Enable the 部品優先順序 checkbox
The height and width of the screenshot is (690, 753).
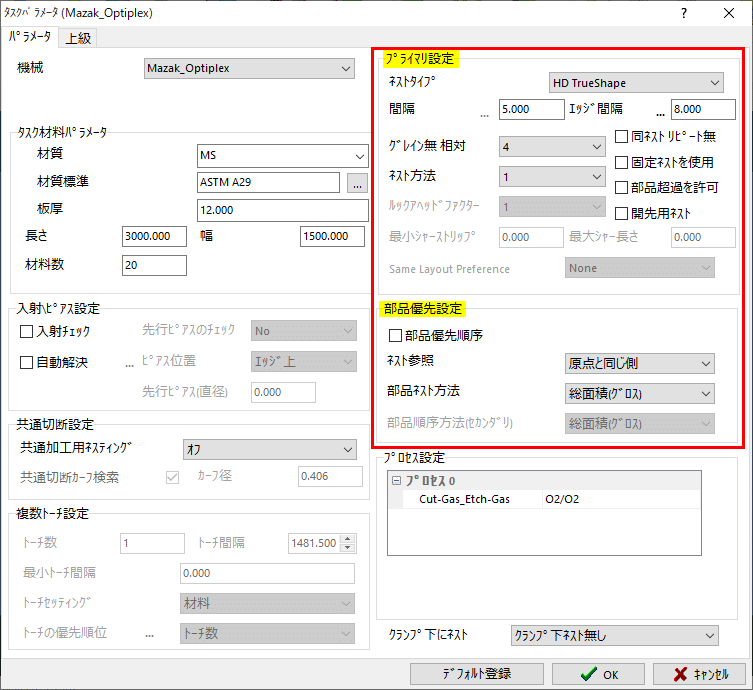click(x=395, y=335)
